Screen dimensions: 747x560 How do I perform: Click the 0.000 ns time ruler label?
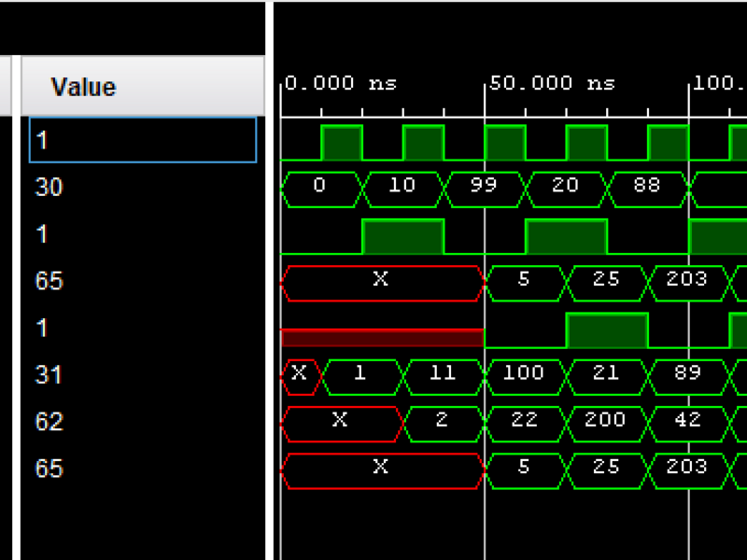click(x=341, y=83)
